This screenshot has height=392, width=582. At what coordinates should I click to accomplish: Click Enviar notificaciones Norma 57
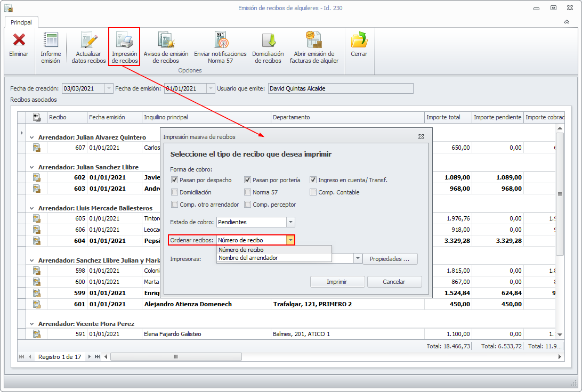click(x=220, y=47)
